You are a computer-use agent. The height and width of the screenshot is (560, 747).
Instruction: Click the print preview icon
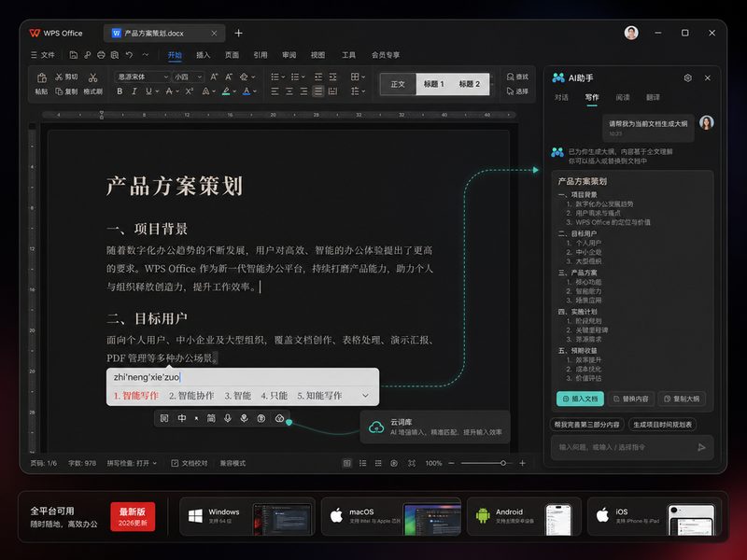115,55
